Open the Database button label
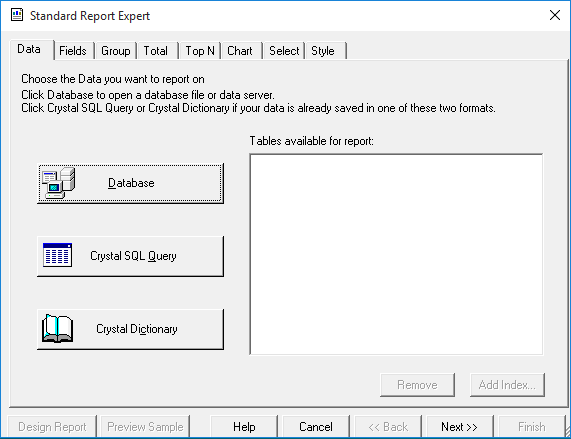Image resolution: width=571 pixels, height=439 pixels. 131,183
